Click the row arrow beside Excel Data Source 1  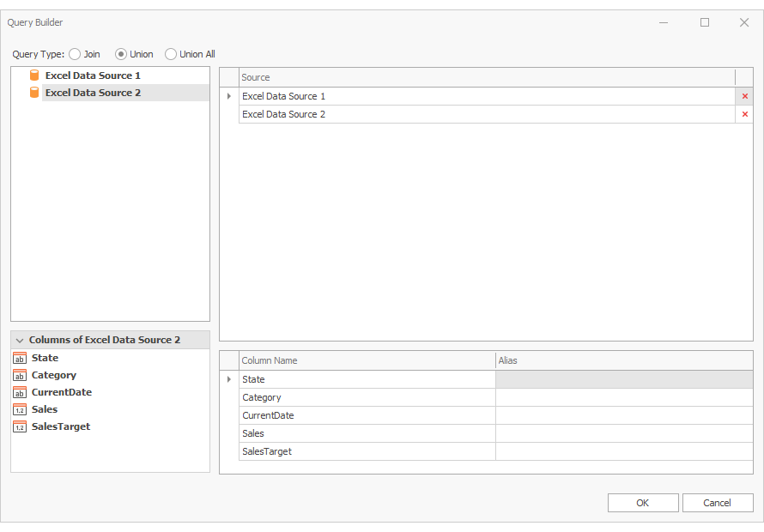pos(228,96)
